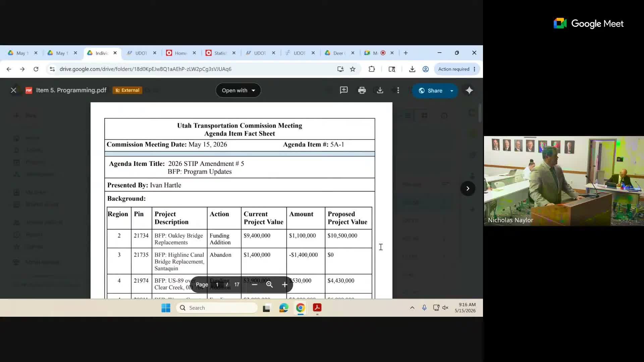Download the PDF from the preview toolbar
This screenshot has height=362, width=644.
pyautogui.click(x=380, y=90)
